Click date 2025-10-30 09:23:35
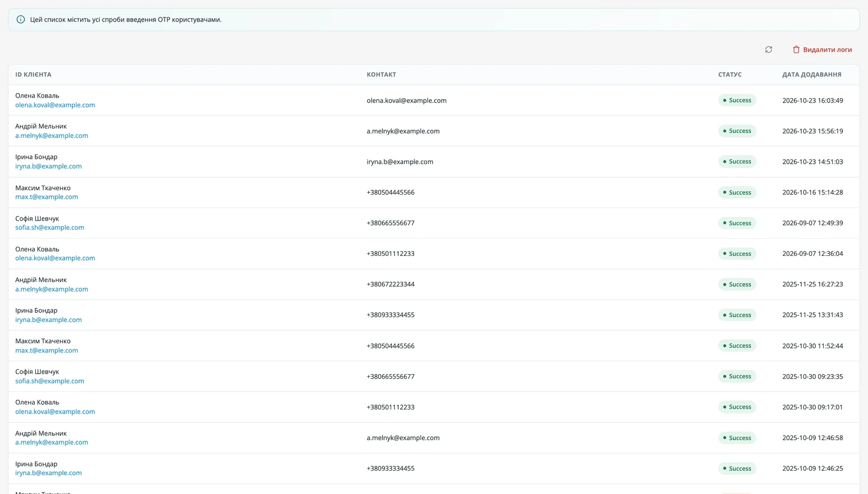Screen dimensions: 868x494 point(813,376)
